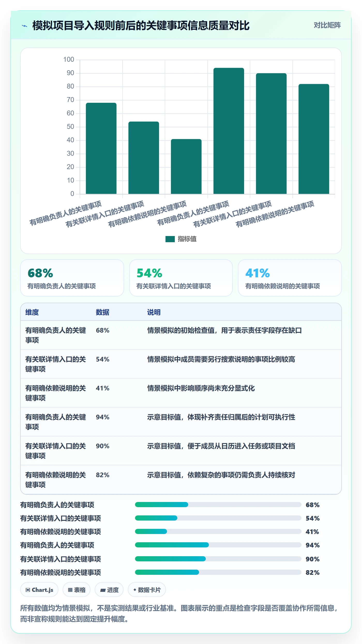This screenshot has width=362, height=644.
Task: Click the chart bar reaching 54
Action: pos(144,158)
